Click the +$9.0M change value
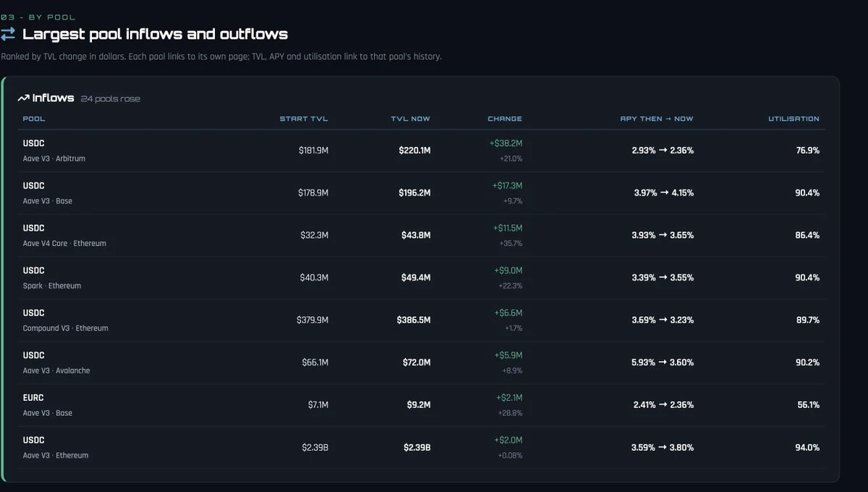The image size is (868, 492). tap(508, 271)
